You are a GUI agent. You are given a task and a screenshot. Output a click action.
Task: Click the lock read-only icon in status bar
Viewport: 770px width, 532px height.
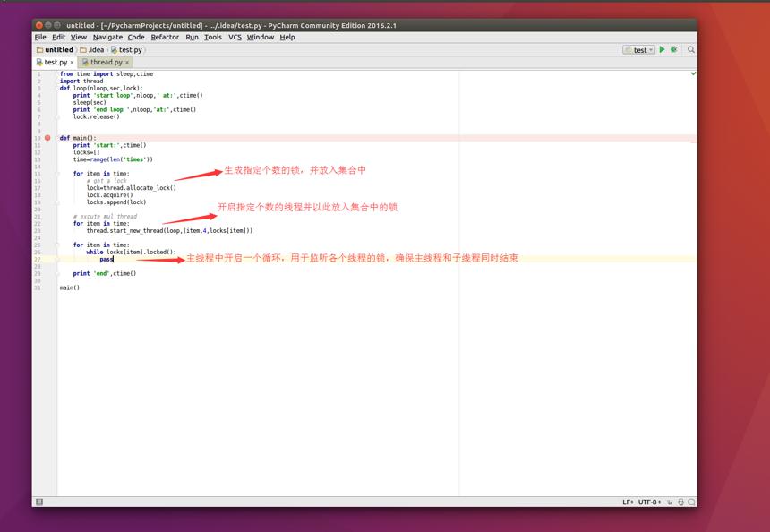point(670,502)
